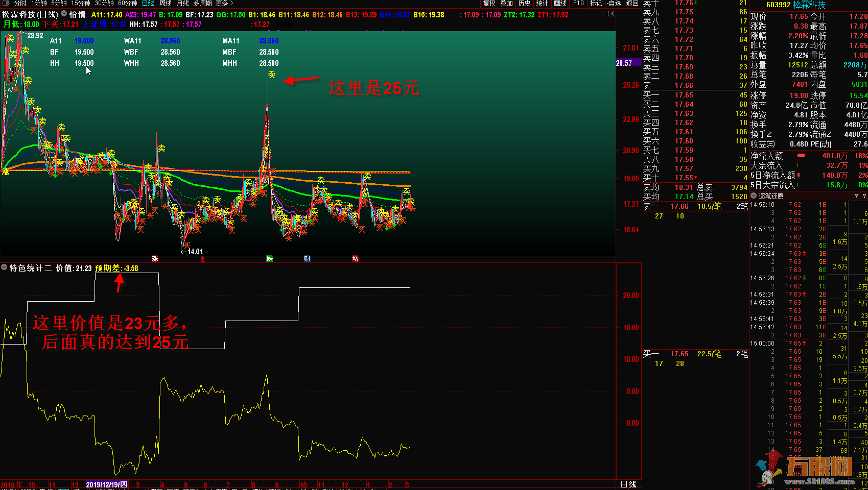This screenshot has width=868, height=490.
Task: Click the 5日大宗流入 -15.8万 row
Action: click(809, 185)
